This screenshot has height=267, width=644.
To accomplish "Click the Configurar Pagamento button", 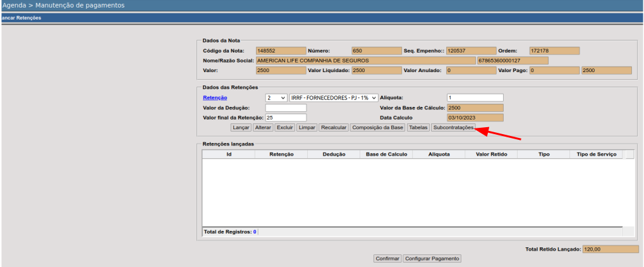I will pos(432,259).
